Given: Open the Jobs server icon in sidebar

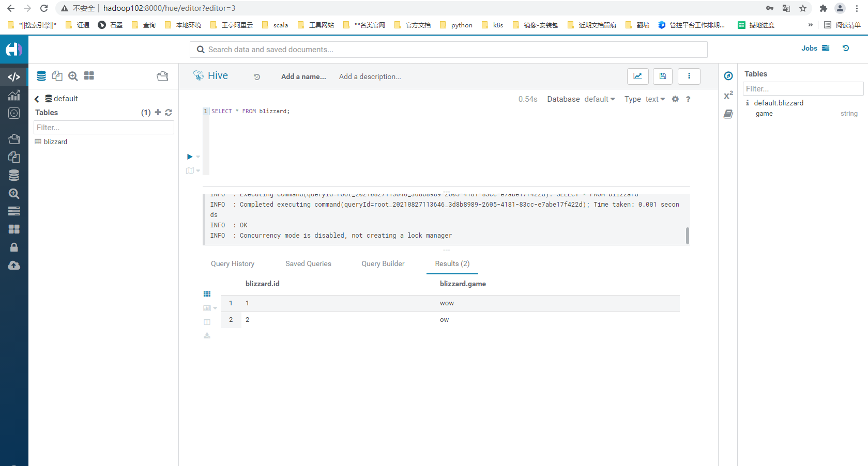Looking at the screenshot, I should point(14,211).
